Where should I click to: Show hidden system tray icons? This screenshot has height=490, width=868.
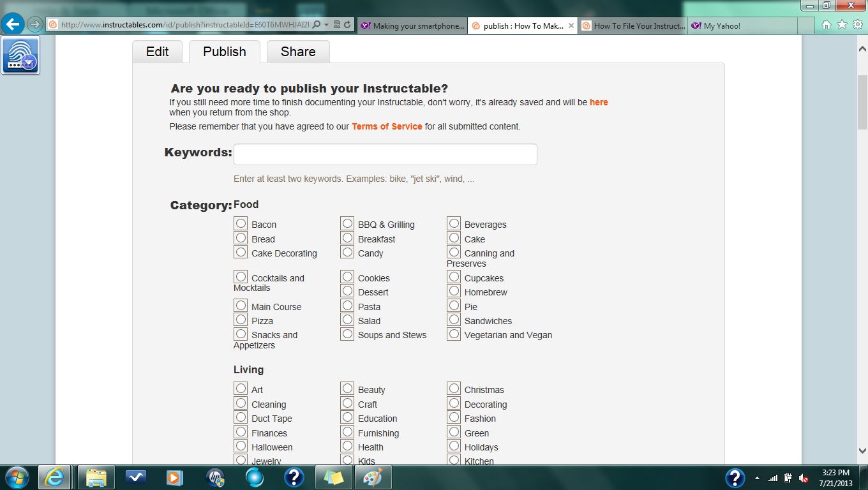coord(757,478)
